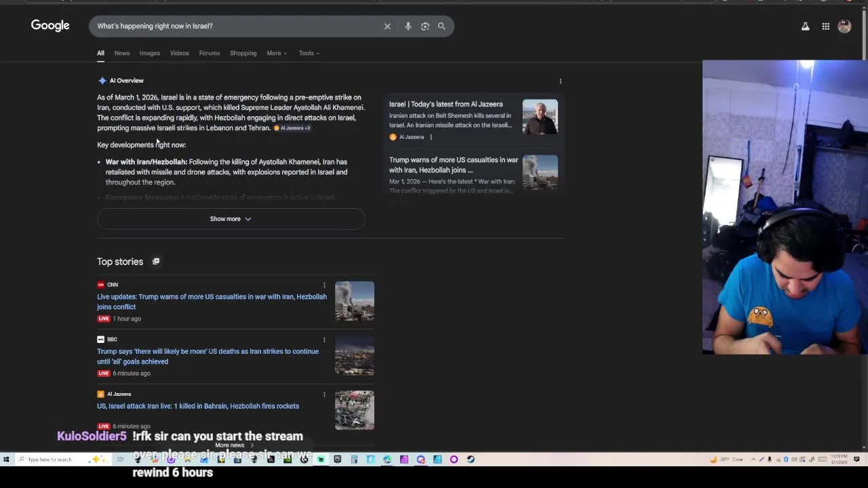This screenshot has height=488, width=868.
Task: Open Steam from the taskbar
Action: (471, 460)
